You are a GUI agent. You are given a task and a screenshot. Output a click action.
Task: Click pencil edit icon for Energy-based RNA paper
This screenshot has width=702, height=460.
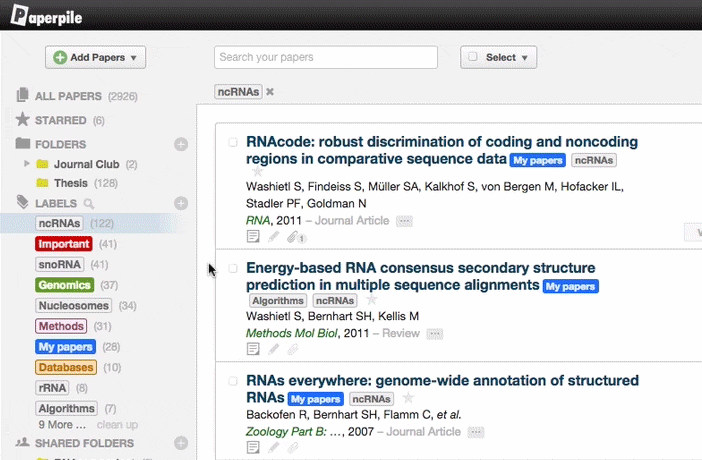274,350
